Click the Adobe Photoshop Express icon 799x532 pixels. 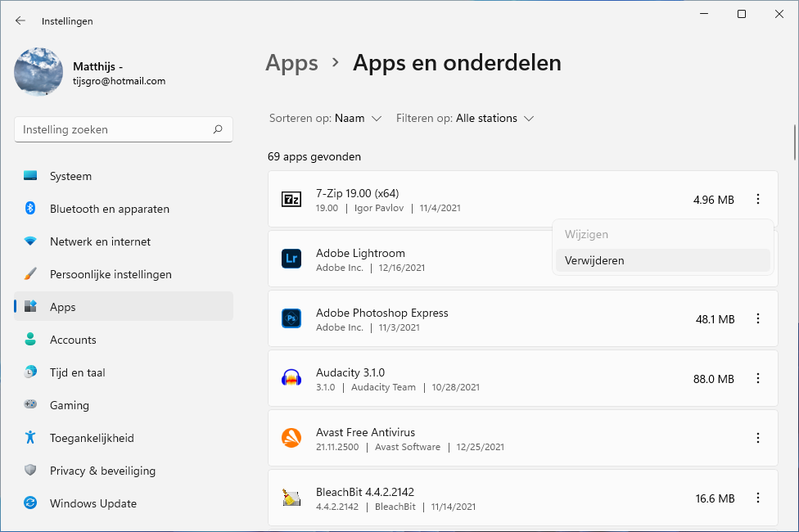[x=291, y=319]
